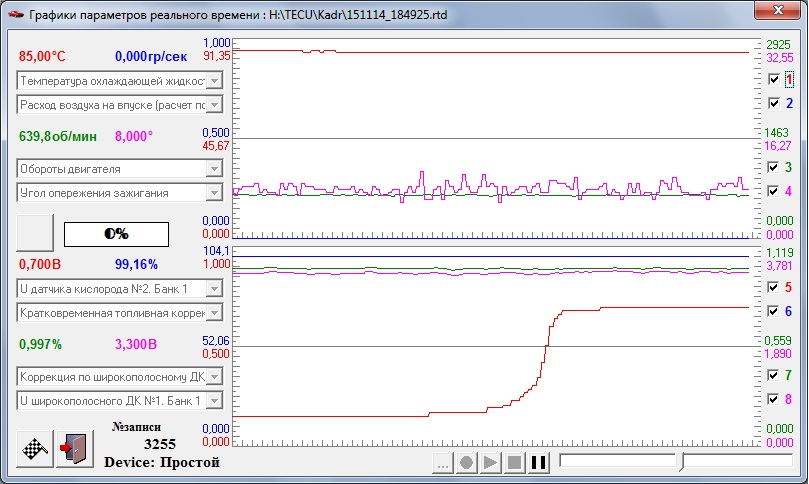Open the 'Коррекция по широкополосному ДК' dropdown

pyautogui.click(x=213, y=377)
